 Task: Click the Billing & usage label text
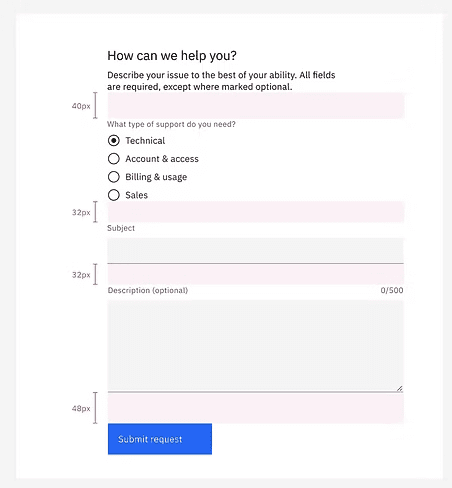(x=156, y=177)
